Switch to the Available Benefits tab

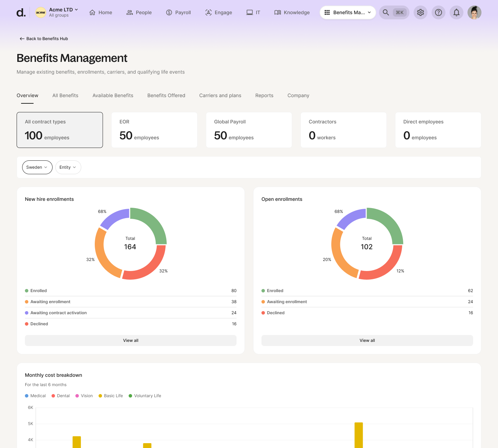(x=113, y=95)
